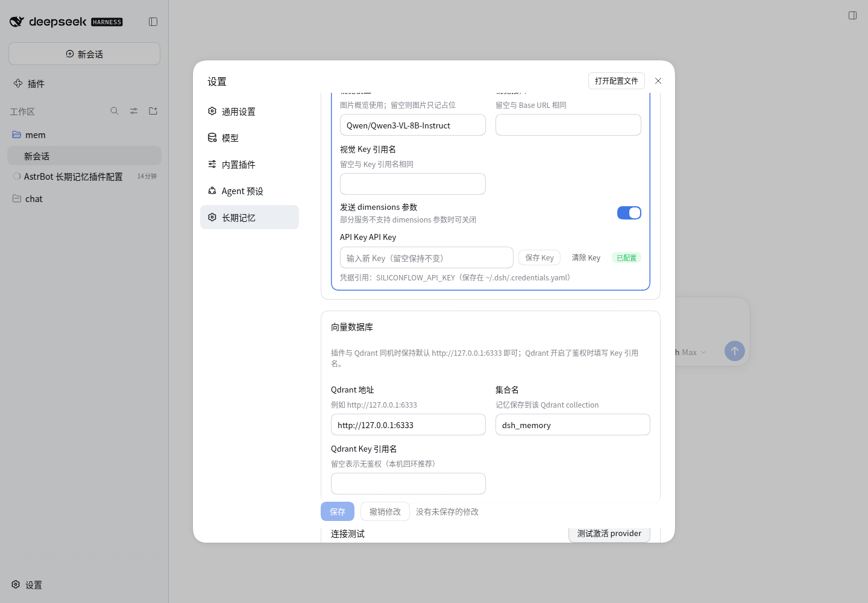Add new workspace folder icon
The width and height of the screenshot is (868, 603).
(153, 111)
